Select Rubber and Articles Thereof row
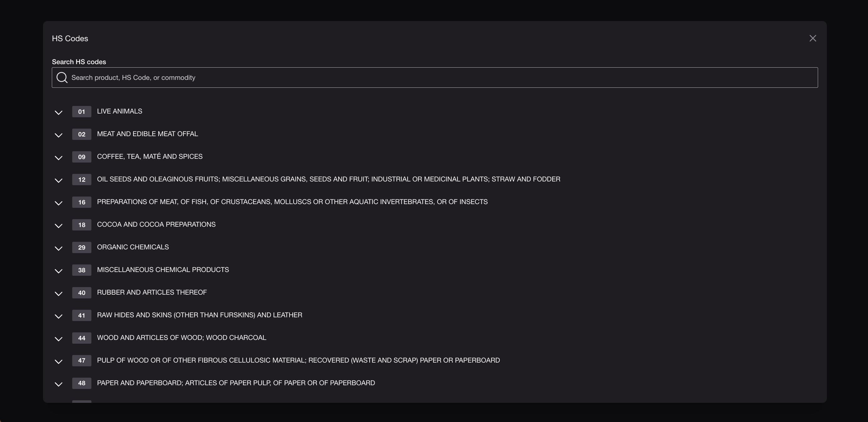Screen dimensions: 868x422 pyautogui.click(x=152, y=292)
